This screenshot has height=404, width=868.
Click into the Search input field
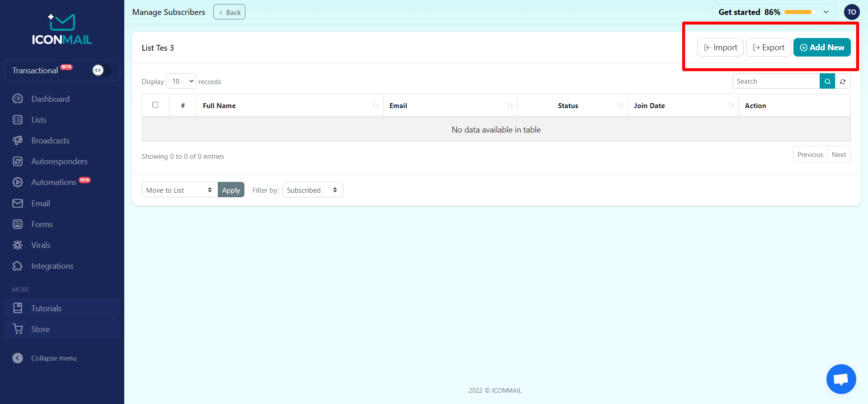point(775,81)
